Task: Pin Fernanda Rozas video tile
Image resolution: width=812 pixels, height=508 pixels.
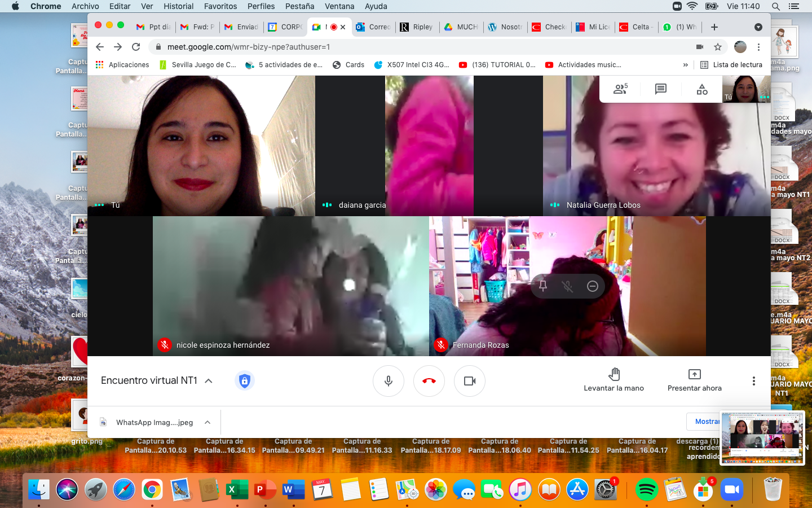Action: pos(543,286)
